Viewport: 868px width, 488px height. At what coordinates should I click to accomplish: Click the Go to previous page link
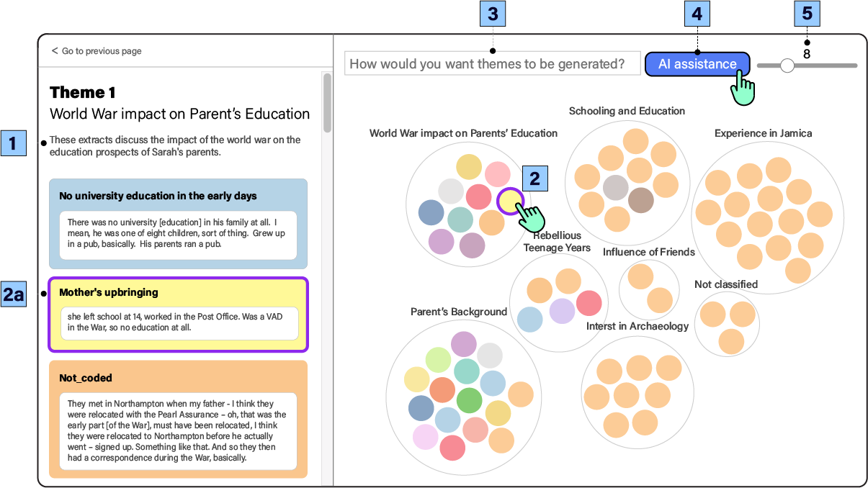pyautogui.click(x=97, y=51)
